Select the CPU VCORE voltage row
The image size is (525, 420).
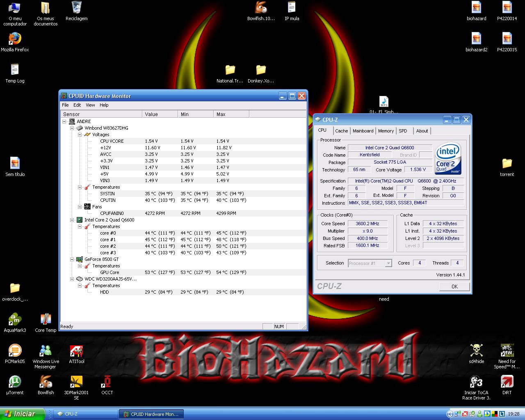(x=183, y=141)
